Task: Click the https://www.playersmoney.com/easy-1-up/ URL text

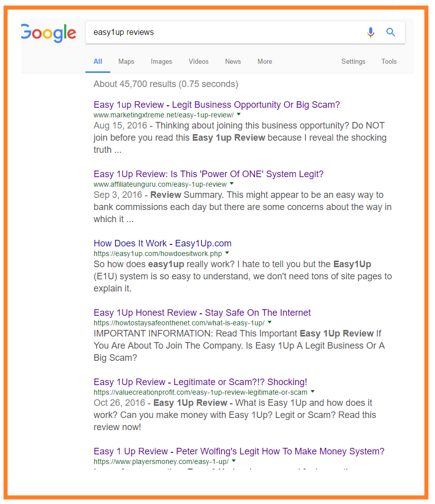Action: click(x=161, y=461)
